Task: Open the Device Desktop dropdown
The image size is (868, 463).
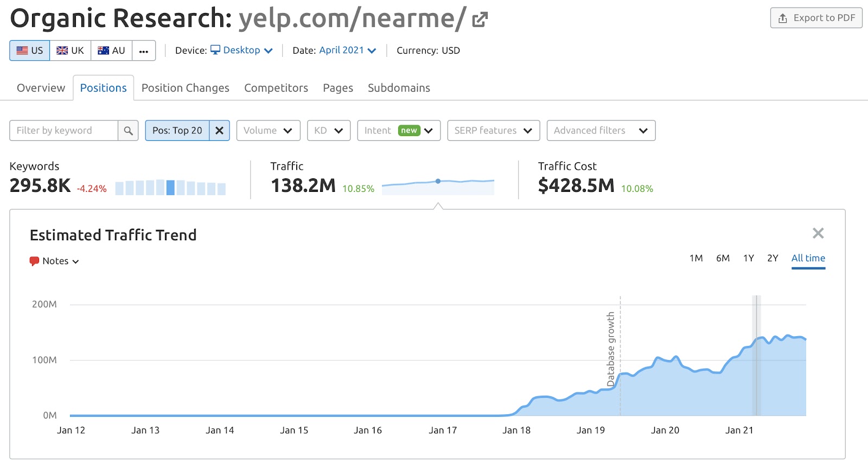Action: point(241,50)
